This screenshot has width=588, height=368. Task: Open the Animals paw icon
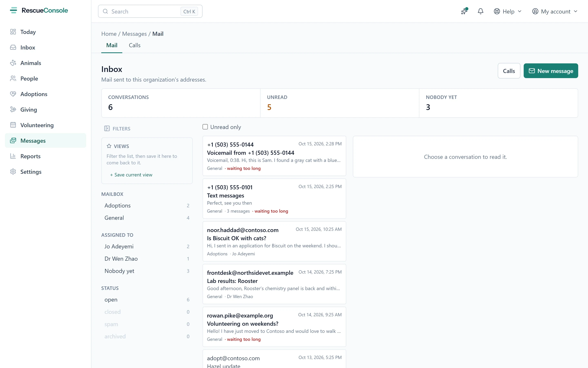click(x=13, y=63)
